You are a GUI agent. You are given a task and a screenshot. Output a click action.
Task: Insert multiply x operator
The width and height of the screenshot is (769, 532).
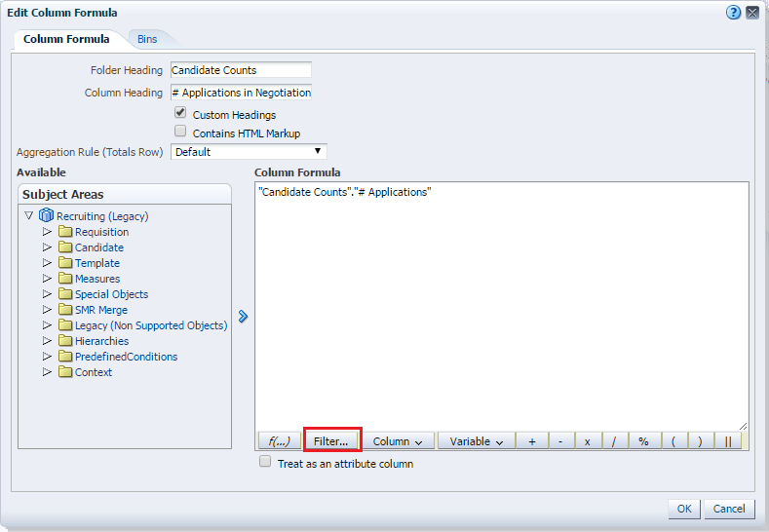[x=587, y=441]
